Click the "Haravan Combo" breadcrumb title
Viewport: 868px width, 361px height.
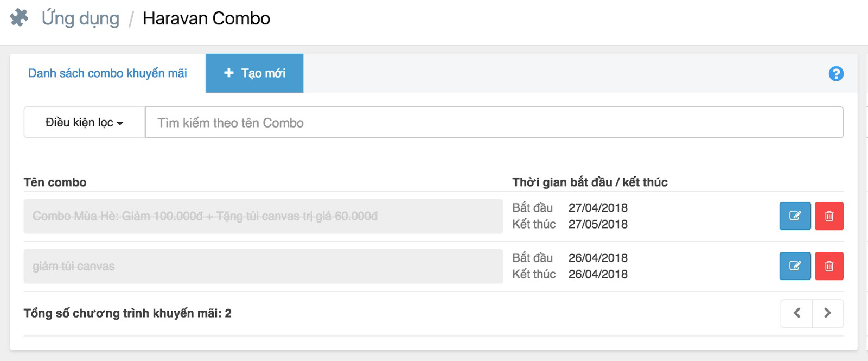(x=206, y=18)
